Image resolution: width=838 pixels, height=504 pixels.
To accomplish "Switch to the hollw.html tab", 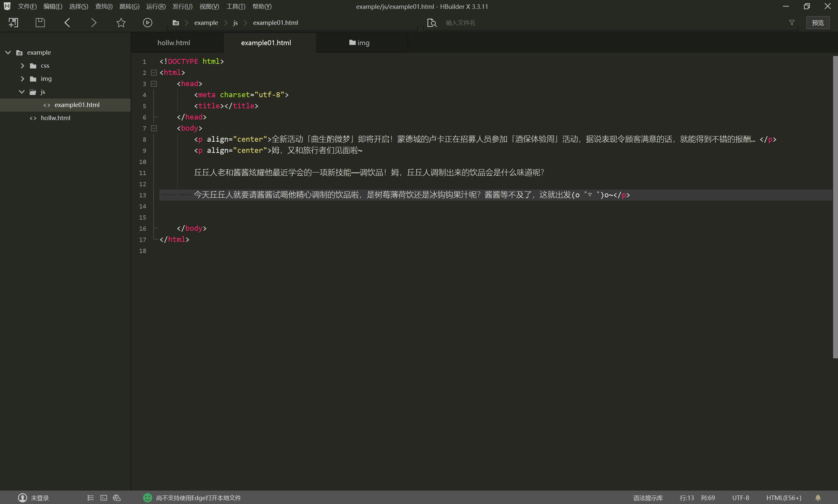I will coord(177,43).
